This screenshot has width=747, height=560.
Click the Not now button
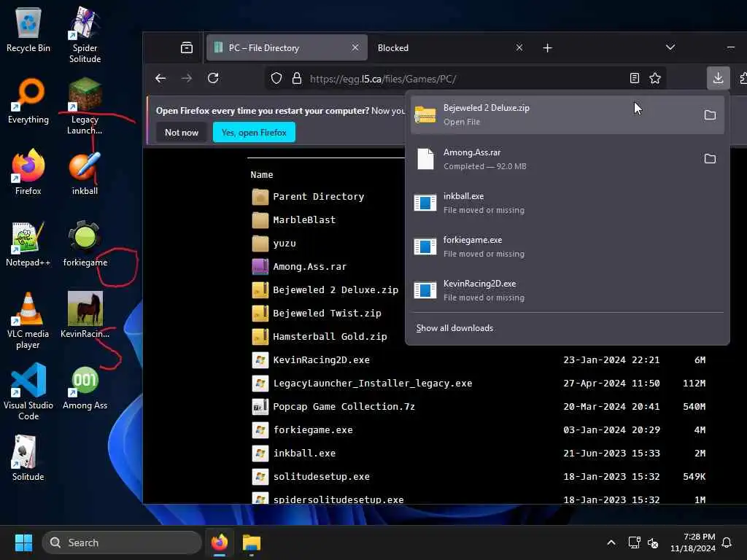pos(181,133)
